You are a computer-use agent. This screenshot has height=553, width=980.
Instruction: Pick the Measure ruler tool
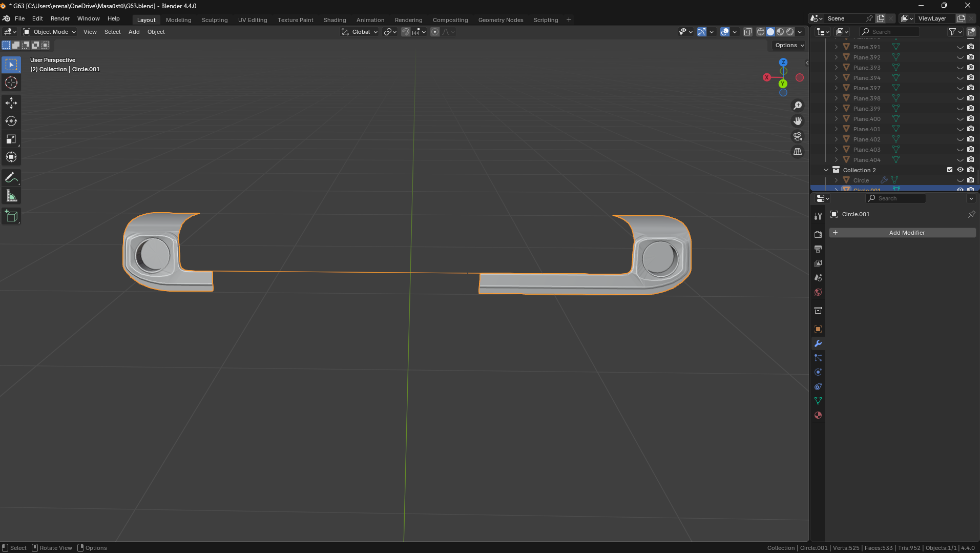tap(11, 196)
